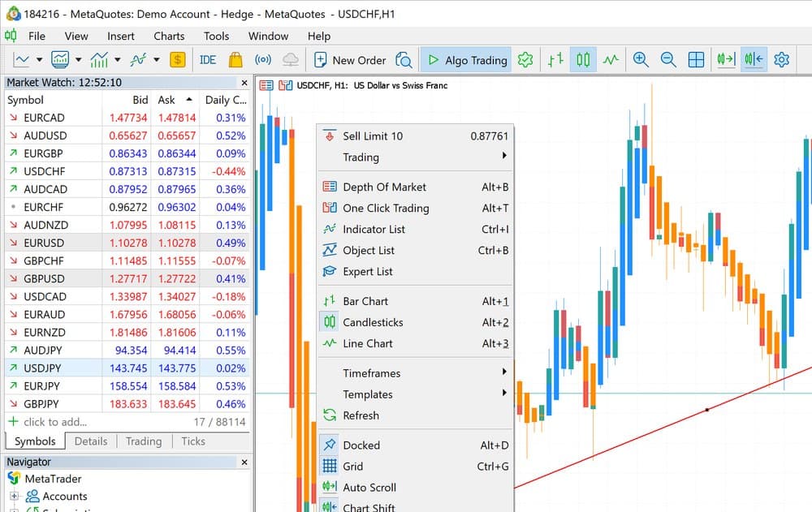Click Refresh in the context menu
The height and width of the screenshot is (512, 812).
tap(415, 415)
